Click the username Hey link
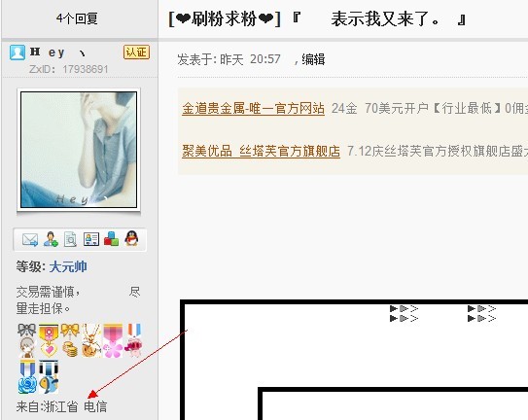 [x=57, y=52]
